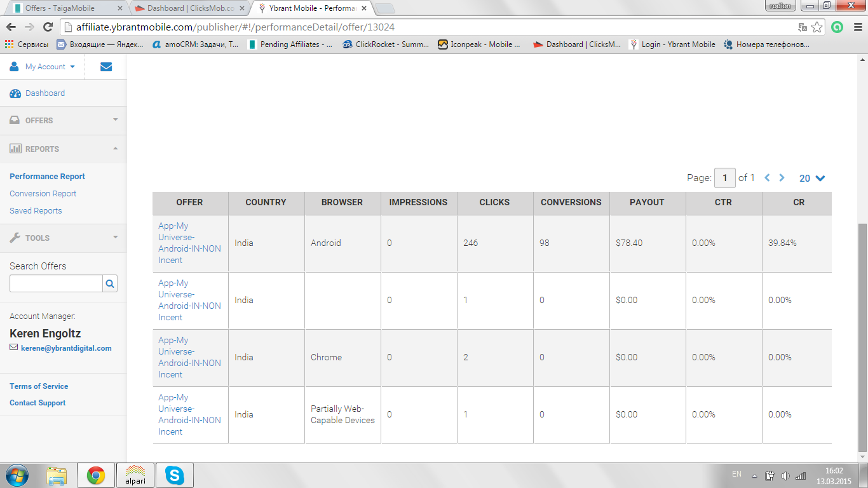The height and width of the screenshot is (488, 868).
Task: Open Saved Reports link
Action: pyautogui.click(x=36, y=211)
